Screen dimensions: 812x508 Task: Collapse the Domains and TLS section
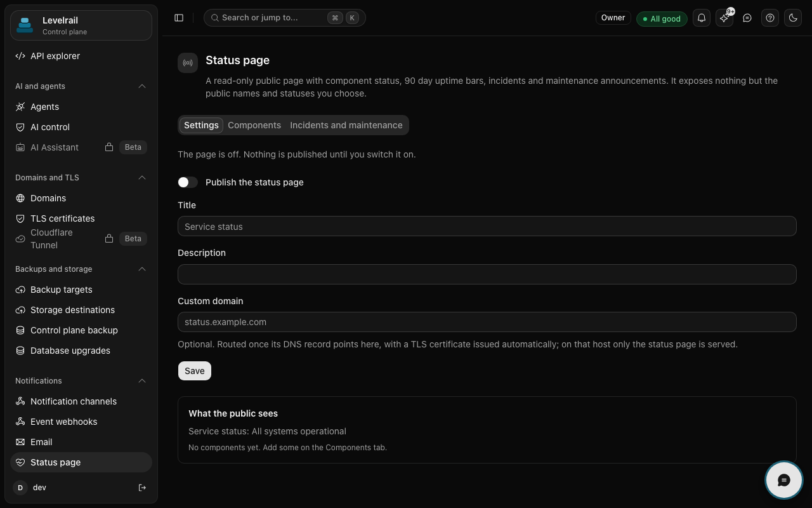click(142, 178)
